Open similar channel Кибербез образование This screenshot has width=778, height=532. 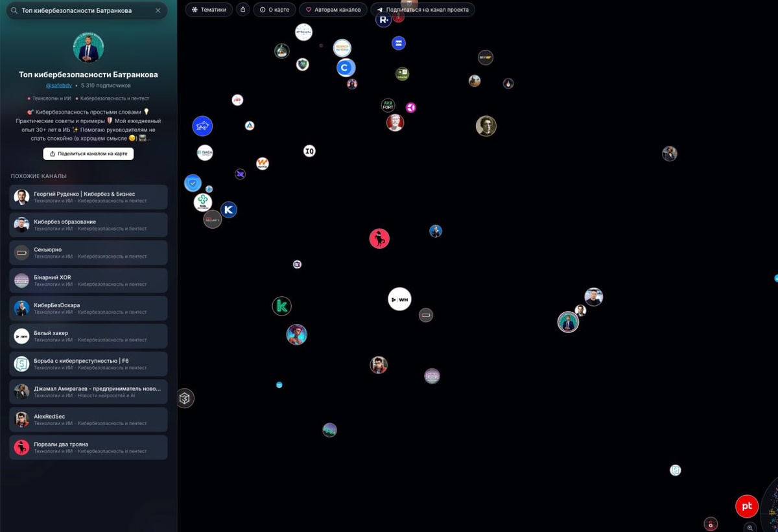(x=88, y=225)
